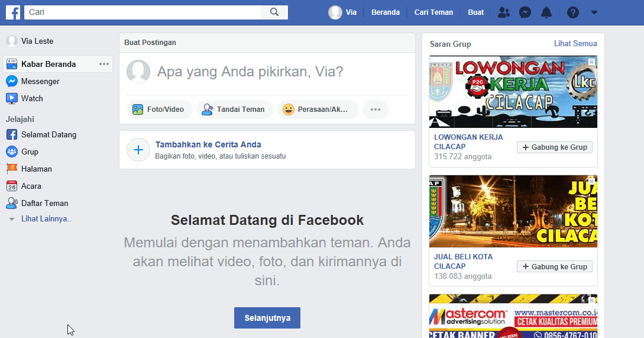The height and width of the screenshot is (338, 644).
Task: Open JUAL BELI KOTA CILACAP group link
Action: [x=463, y=261]
